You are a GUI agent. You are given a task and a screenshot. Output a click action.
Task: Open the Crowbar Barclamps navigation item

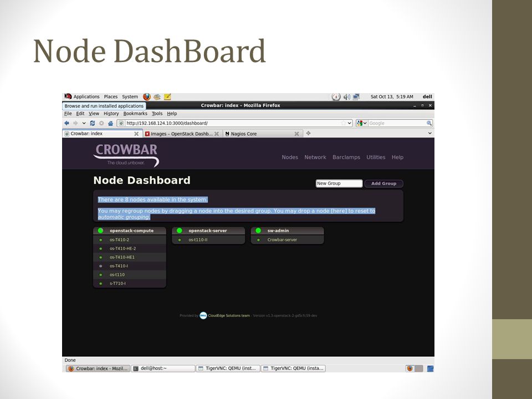(x=346, y=157)
